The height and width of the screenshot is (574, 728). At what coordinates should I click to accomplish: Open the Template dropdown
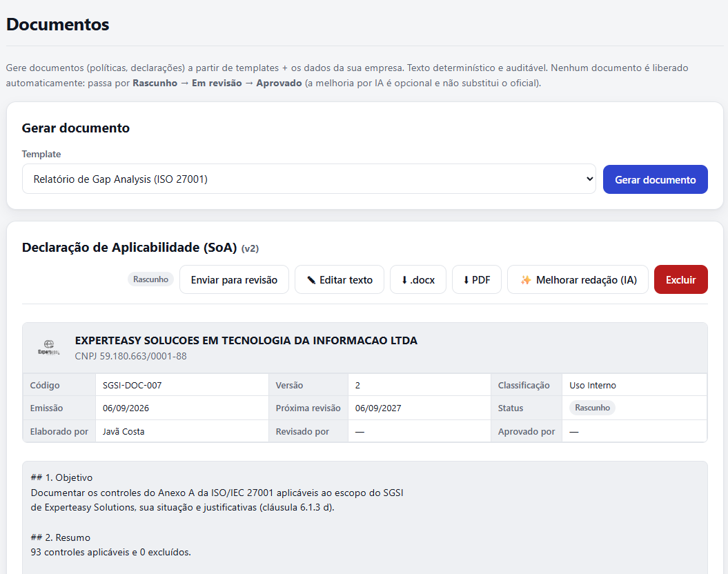(x=308, y=179)
